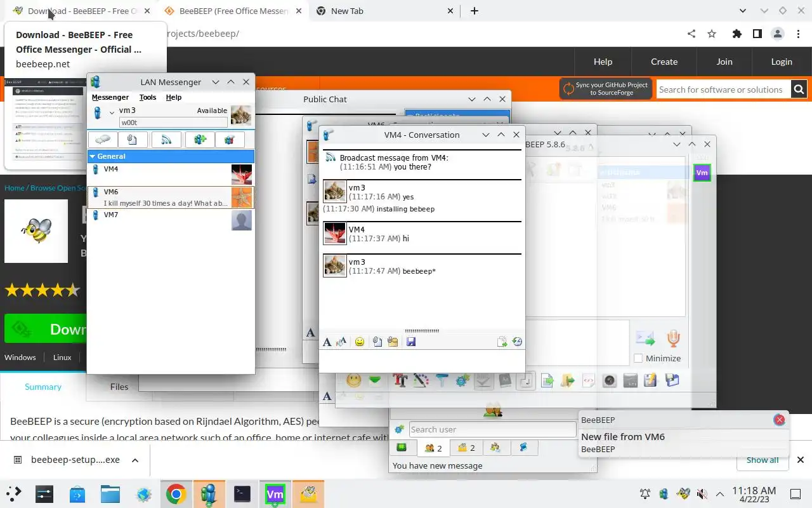This screenshot has width=812, height=508.
Task: Open smiley picker in VM4 Conversation
Action: pos(360,342)
